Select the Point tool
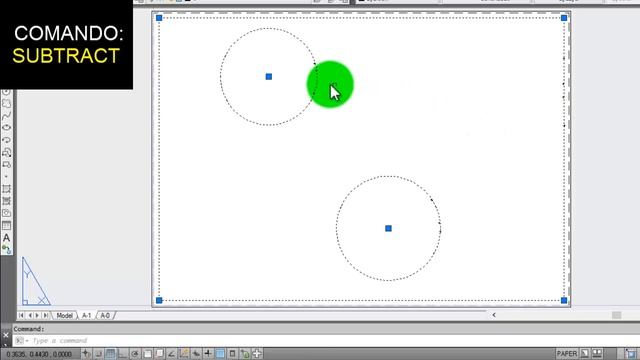This screenshot has height=360, width=640. pyautogui.click(x=7, y=177)
